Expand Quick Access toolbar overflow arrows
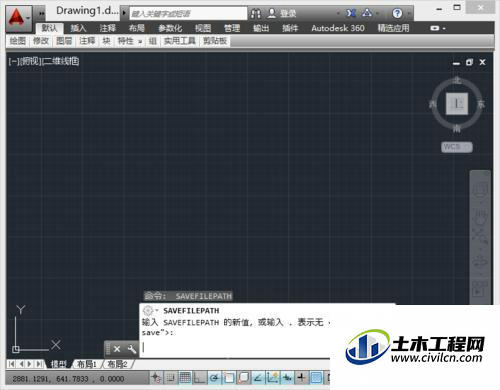The width and height of the screenshot is (500, 390). [41, 13]
